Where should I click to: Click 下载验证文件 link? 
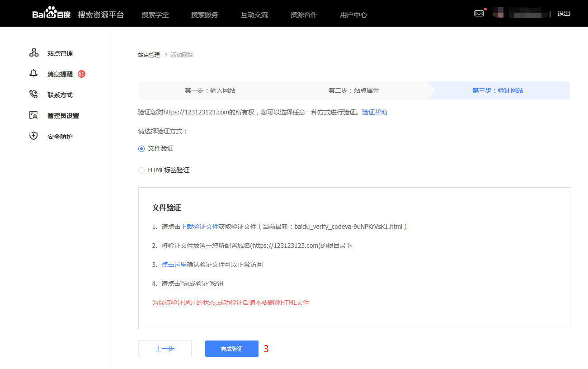pos(200,227)
